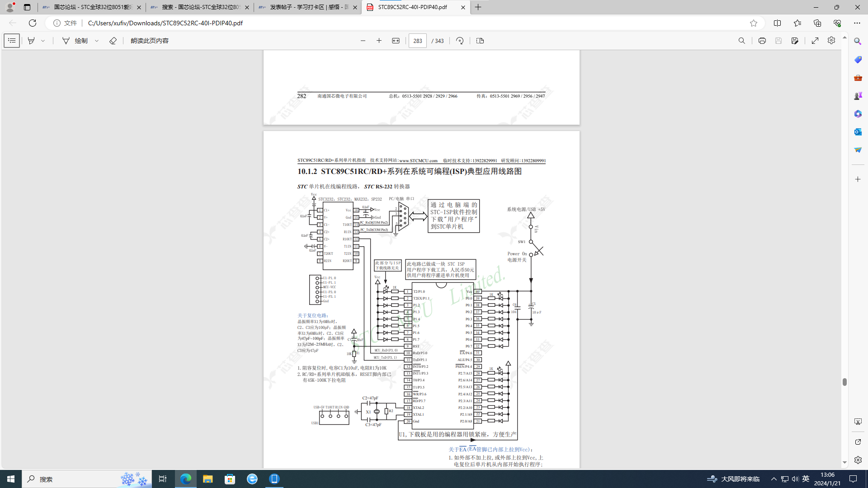Open sidebar screenshot icon

coord(858,422)
